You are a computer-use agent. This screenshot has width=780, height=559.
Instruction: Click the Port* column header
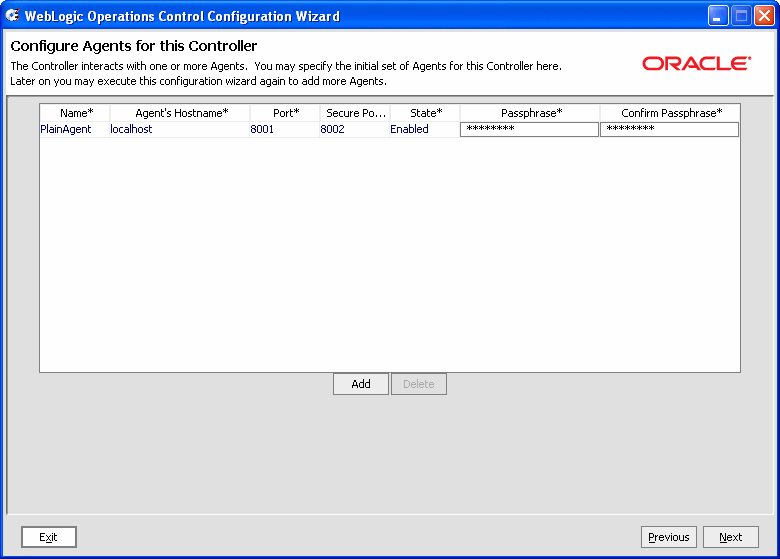coord(285,113)
